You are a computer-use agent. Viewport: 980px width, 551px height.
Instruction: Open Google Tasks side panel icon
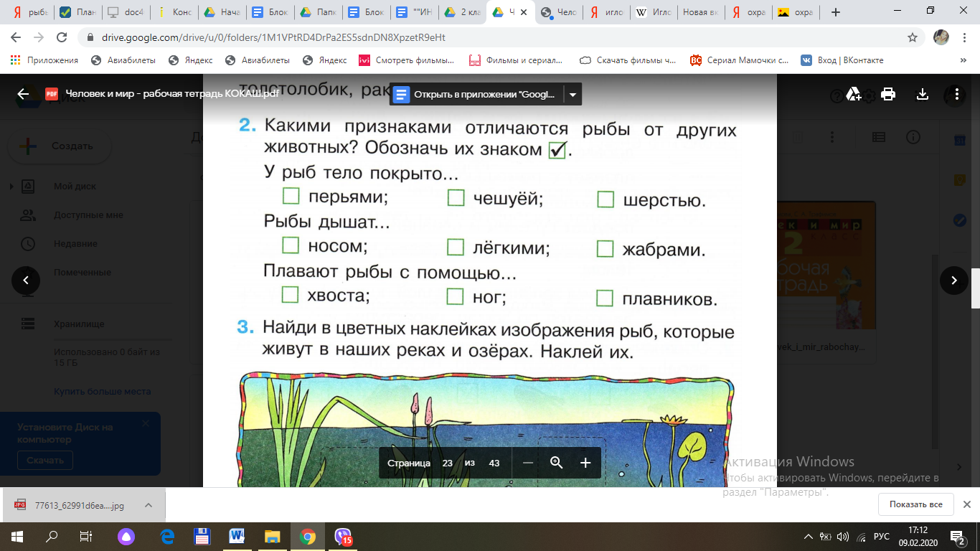(959, 220)
